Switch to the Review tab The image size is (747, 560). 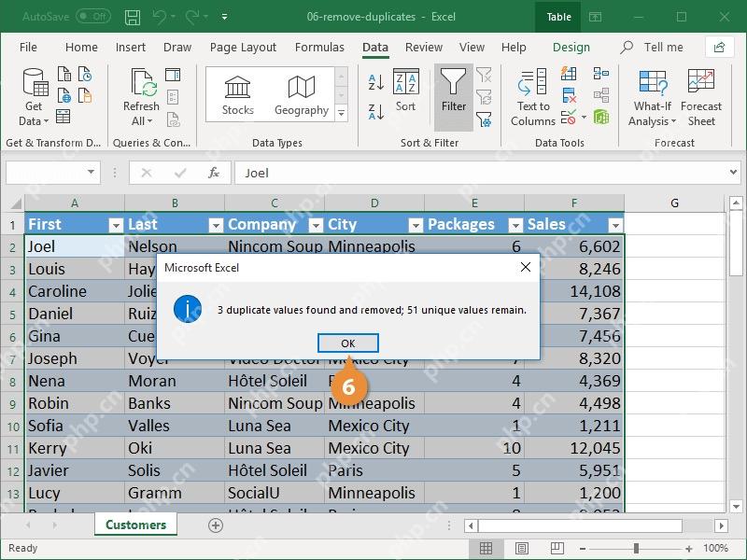(424, 48)
